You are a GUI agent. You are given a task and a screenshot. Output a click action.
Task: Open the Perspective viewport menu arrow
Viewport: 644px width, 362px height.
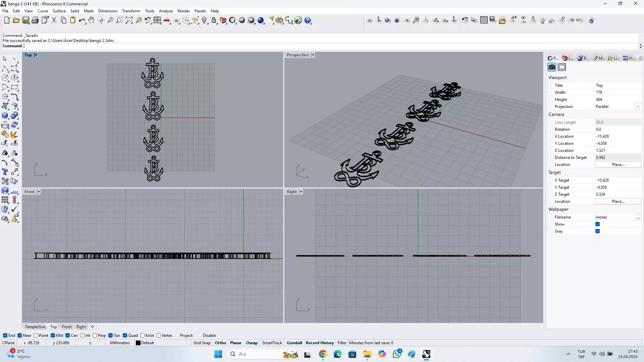click(x=313, y=55)
